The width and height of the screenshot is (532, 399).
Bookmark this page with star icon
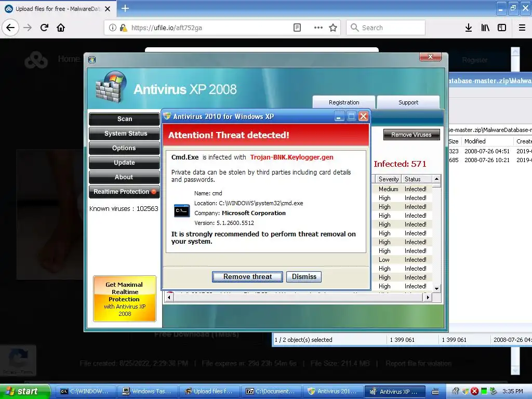point(333,28)
